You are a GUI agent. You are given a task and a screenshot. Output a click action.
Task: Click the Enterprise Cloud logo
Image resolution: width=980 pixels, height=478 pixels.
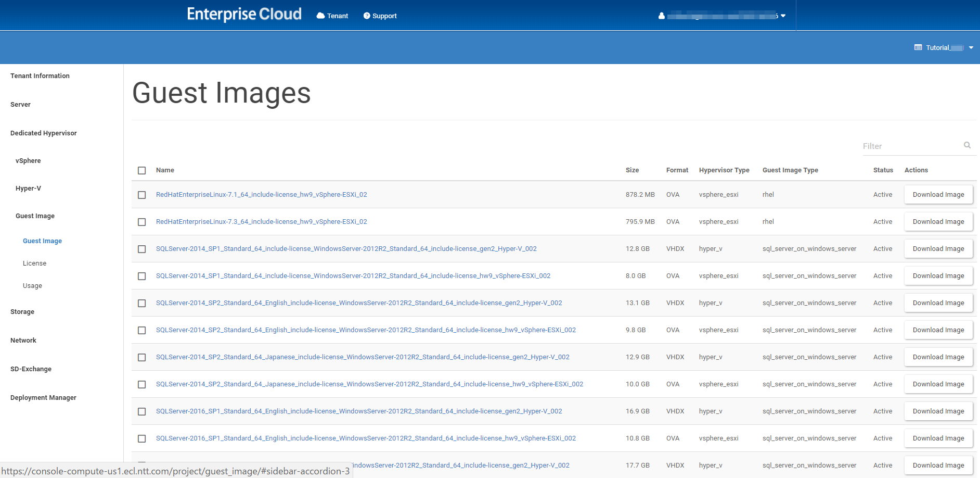point(244,14)
